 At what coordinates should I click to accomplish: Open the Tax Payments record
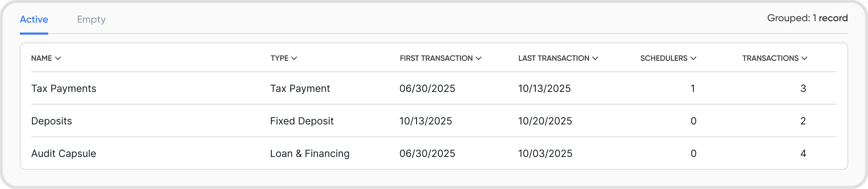[64, 89]
